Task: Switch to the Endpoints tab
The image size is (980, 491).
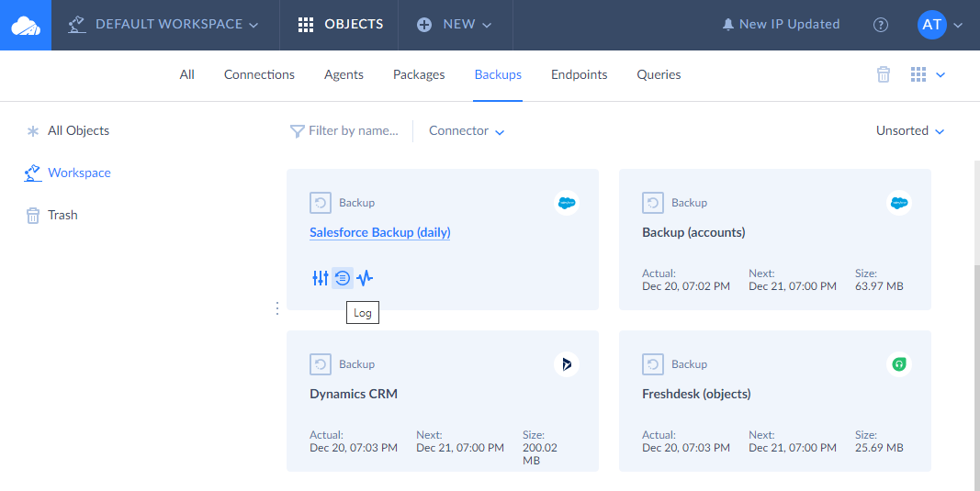Action: 580,74
